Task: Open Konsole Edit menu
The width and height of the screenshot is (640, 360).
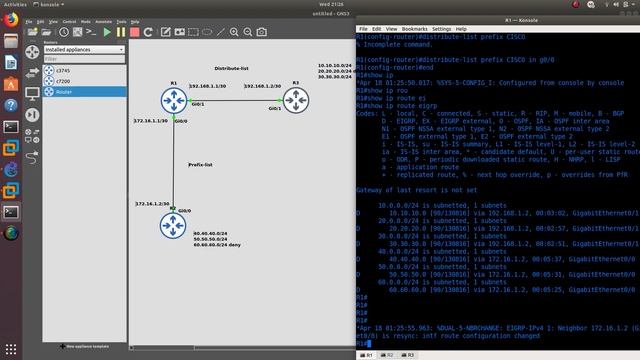Action: pyautogui.click(x=377, y=29)
